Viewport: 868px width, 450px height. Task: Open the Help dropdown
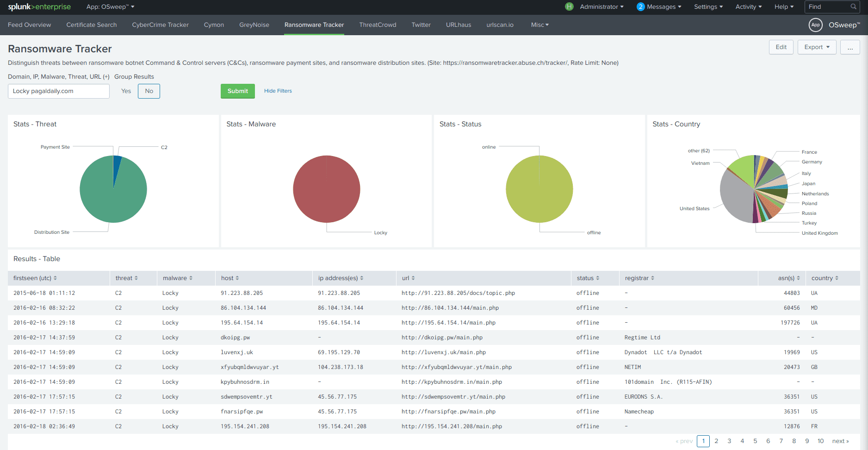[784, 6]
